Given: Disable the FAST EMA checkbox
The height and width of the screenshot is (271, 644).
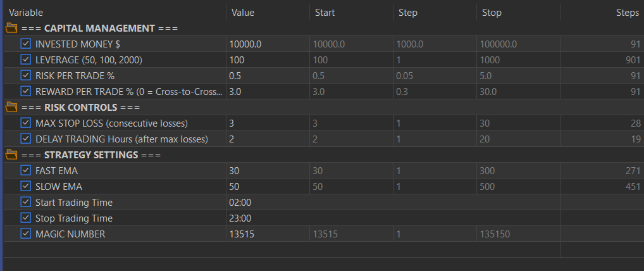Looking at the screenshot, I should (26, 170).
